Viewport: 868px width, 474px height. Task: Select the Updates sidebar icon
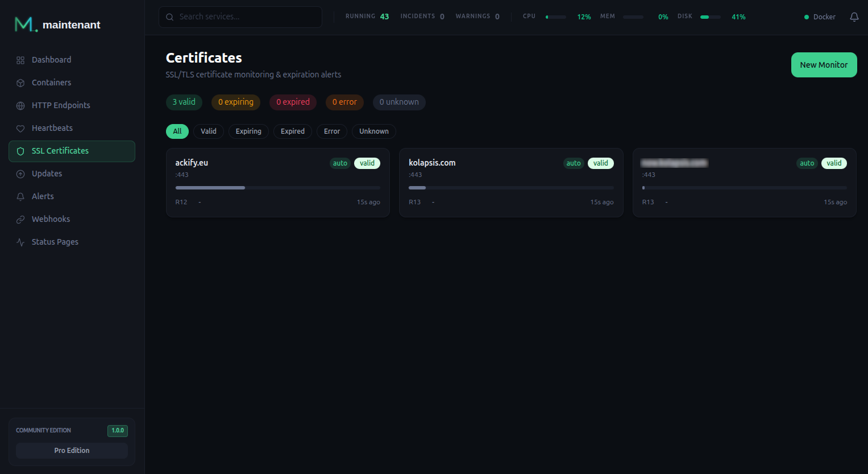20,174
